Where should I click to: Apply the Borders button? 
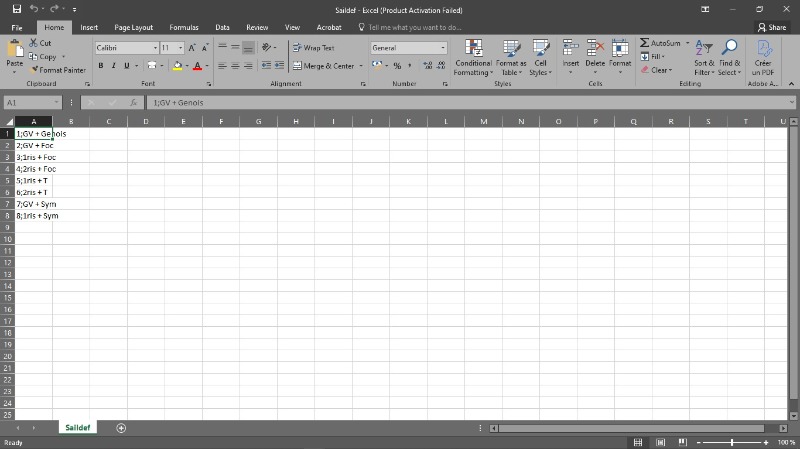click(x=152, y=65)
